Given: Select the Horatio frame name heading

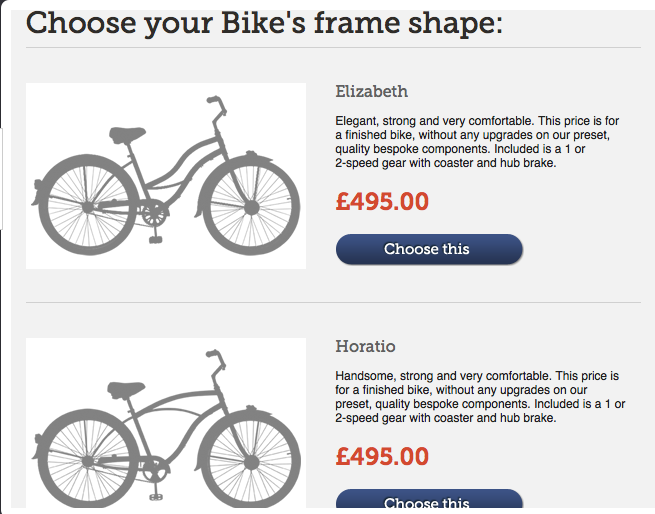Looking at the screenshot, I should (x=365, y=346).
